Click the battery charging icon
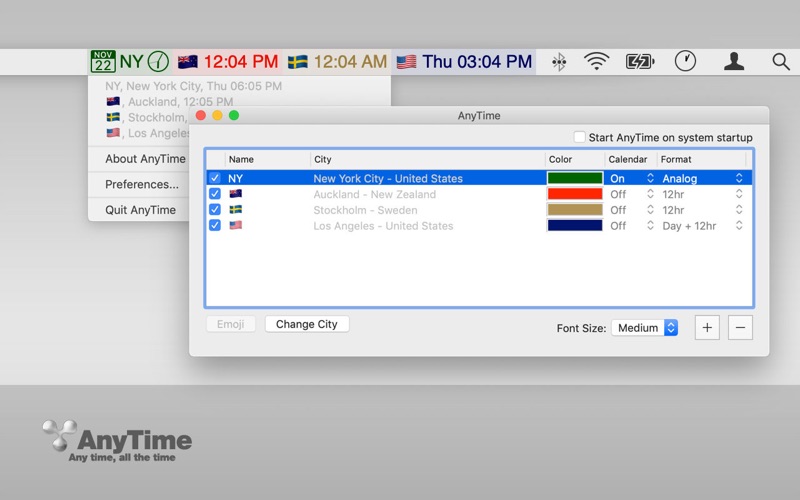Image resolution: width=800 pixels, height=500 pixels. coord(640,62)
